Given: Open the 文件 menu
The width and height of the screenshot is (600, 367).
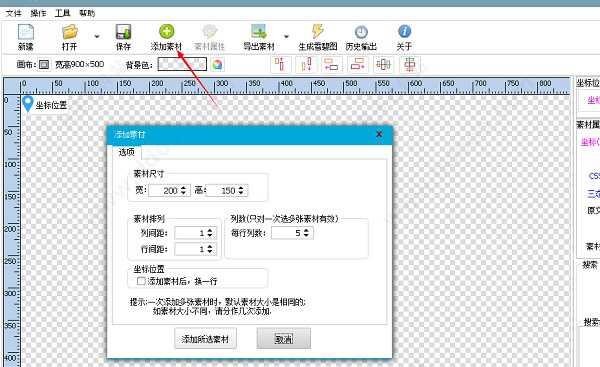Looking at the screenshot, I should (x=13, y=13).
